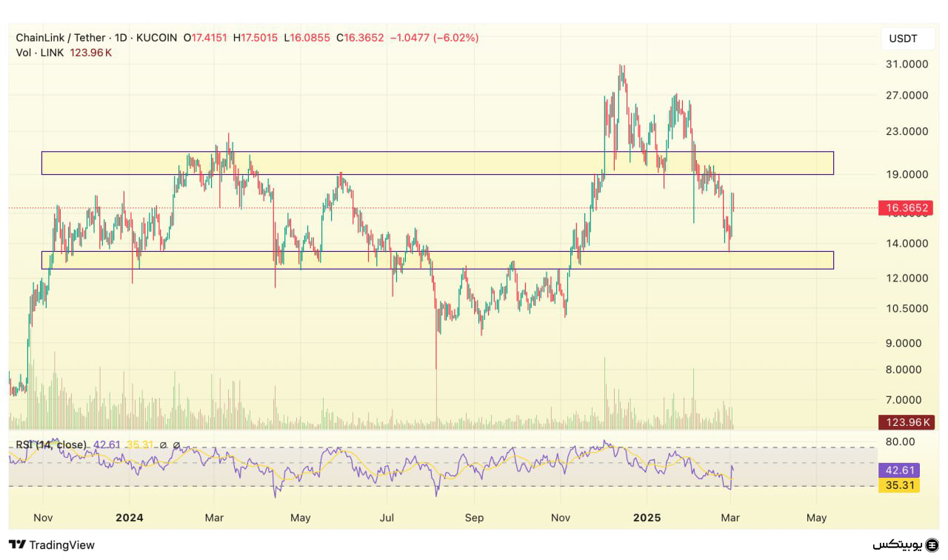Click the second ∅ symbol in RSI legend
This screenshot has height=560, width=948.
[x=176, y=444]
